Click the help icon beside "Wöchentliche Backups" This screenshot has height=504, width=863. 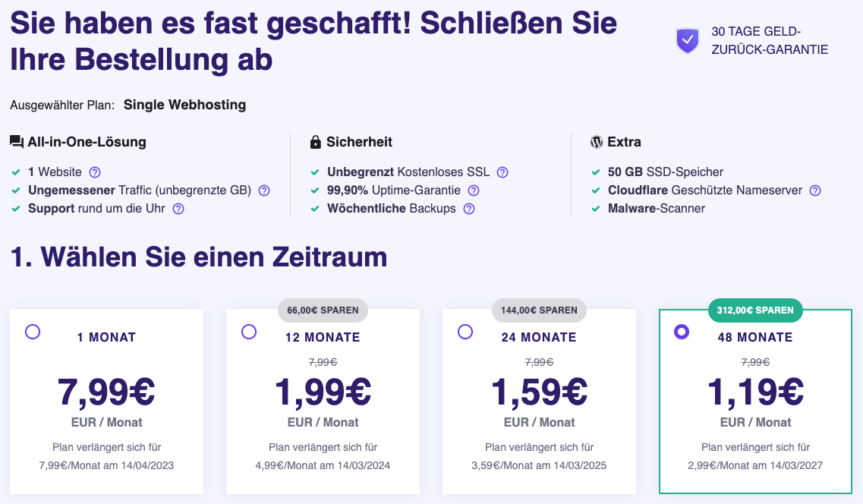pos(469,208)
